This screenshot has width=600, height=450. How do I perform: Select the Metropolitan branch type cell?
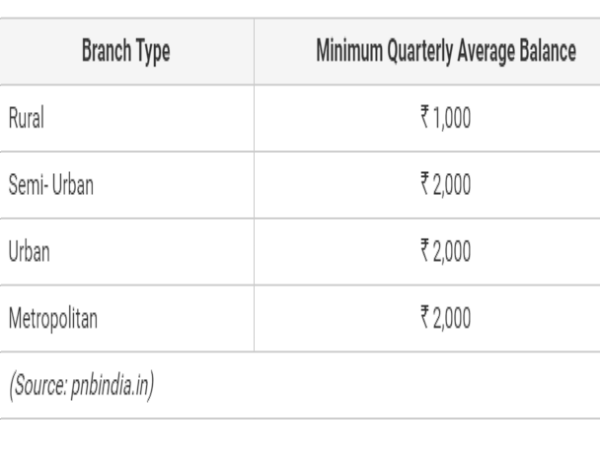coord(54,319)
